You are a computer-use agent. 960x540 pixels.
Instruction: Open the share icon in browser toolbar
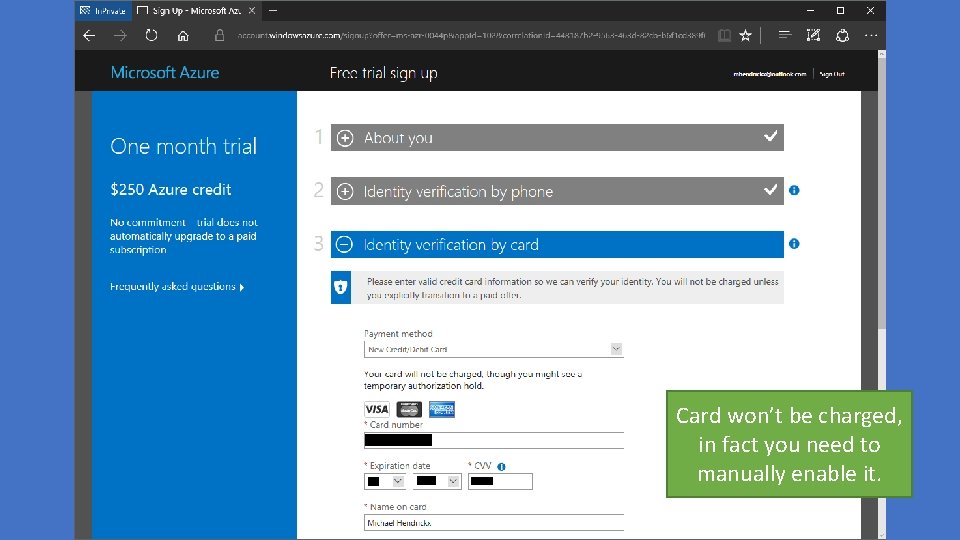pos(842,36)
